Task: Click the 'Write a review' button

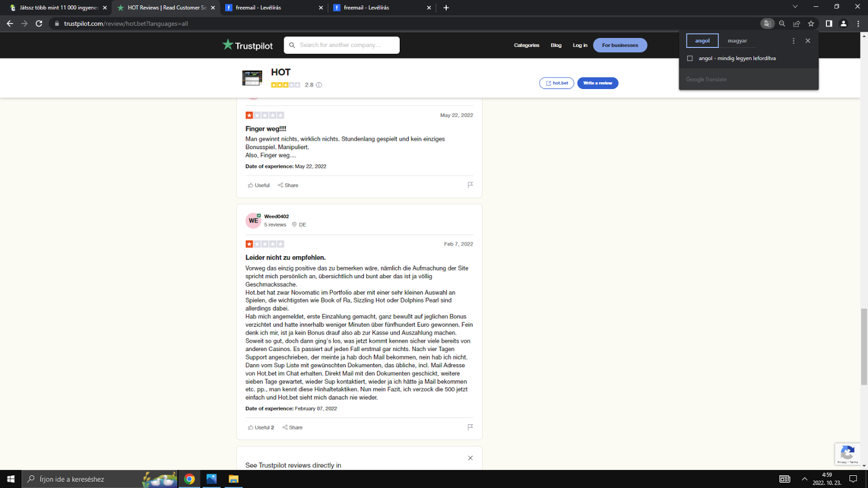Action: [598, 83]
